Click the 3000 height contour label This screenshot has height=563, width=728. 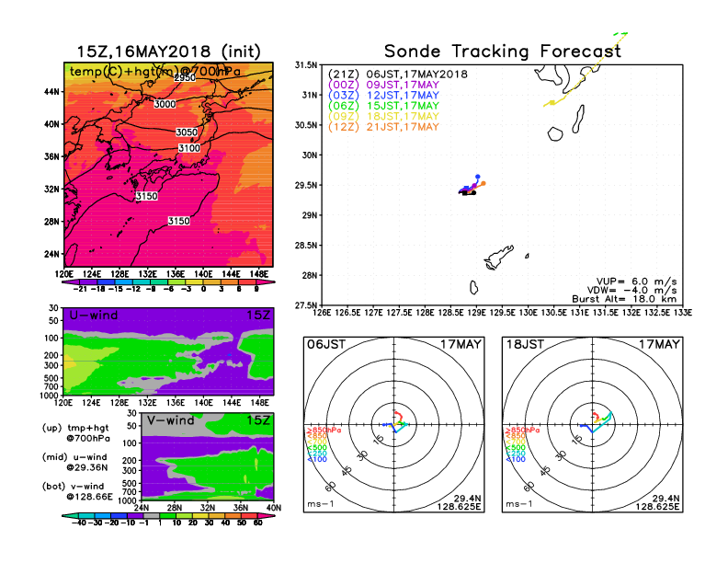pos(165,104)
